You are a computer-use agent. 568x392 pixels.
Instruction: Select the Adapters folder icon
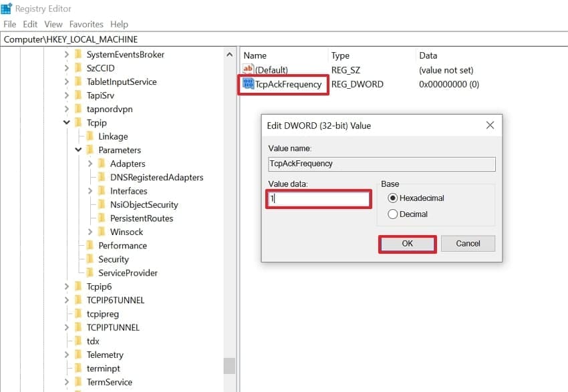point(102,164)
